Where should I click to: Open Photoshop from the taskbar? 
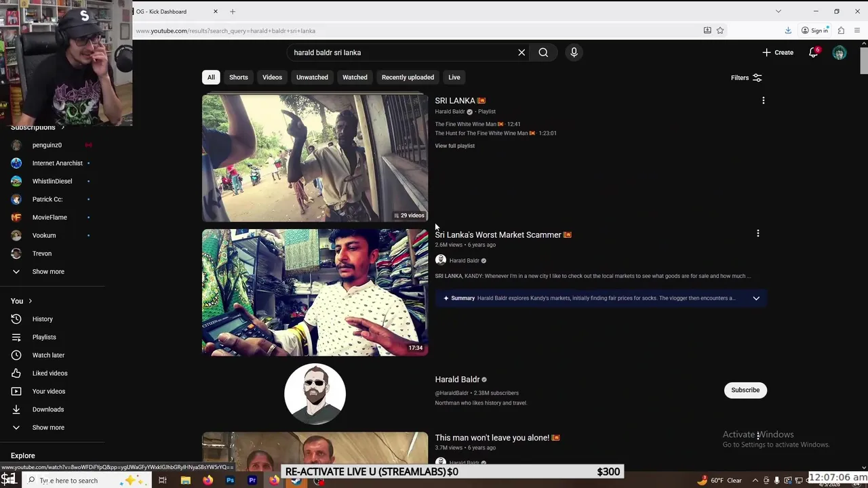click(230, 481)
